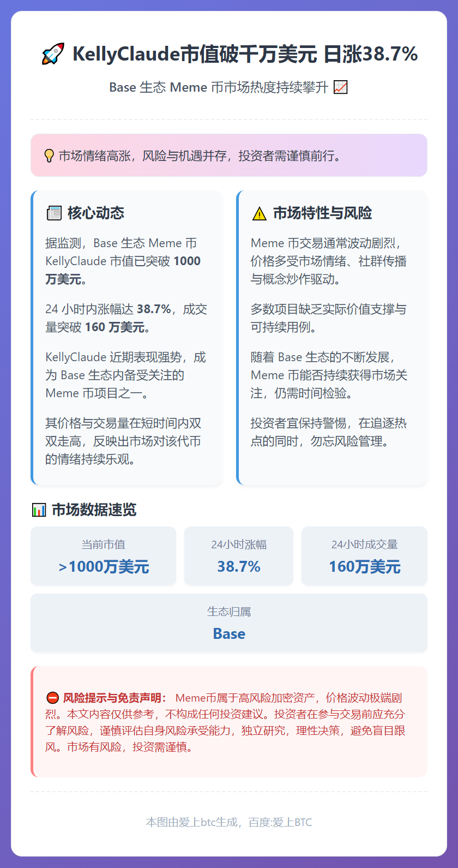Click the warning triangle icon beside 市场特性与风险
The image size is (458, 868).
coord(260,213)
